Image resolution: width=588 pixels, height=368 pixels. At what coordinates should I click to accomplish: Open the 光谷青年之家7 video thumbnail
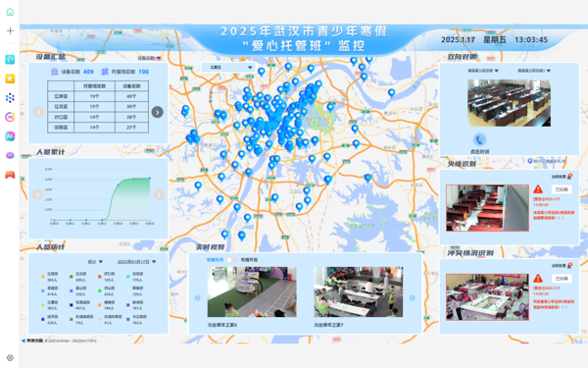pos(358,291)
